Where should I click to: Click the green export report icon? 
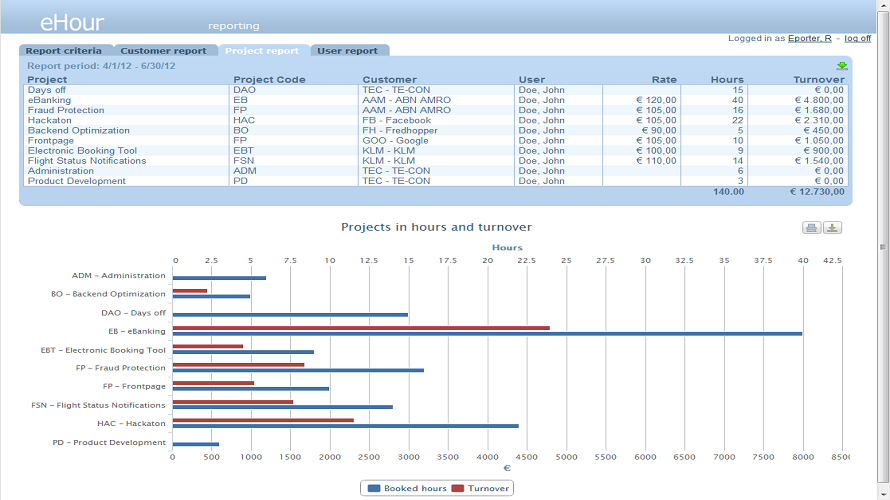(842, 66)
